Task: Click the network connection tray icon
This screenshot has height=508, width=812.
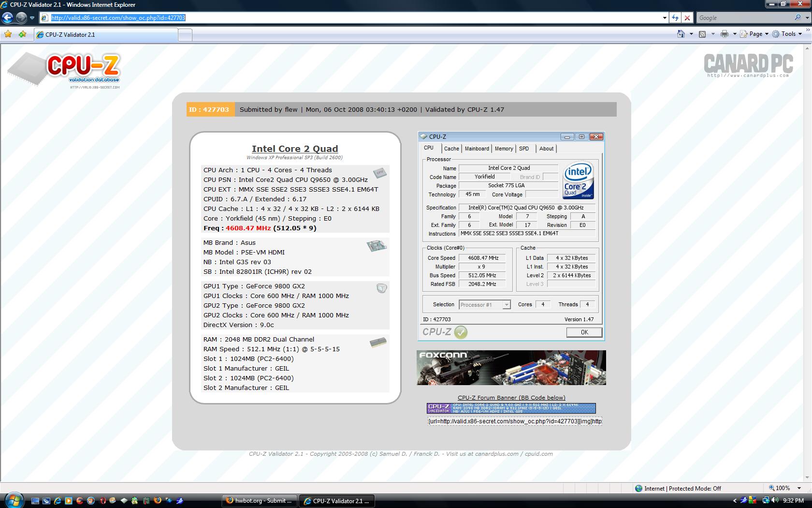Action: [x=766, y=500]
